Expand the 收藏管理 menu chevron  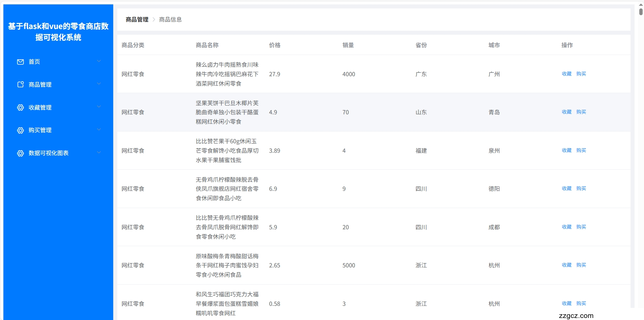pos(99,107)
